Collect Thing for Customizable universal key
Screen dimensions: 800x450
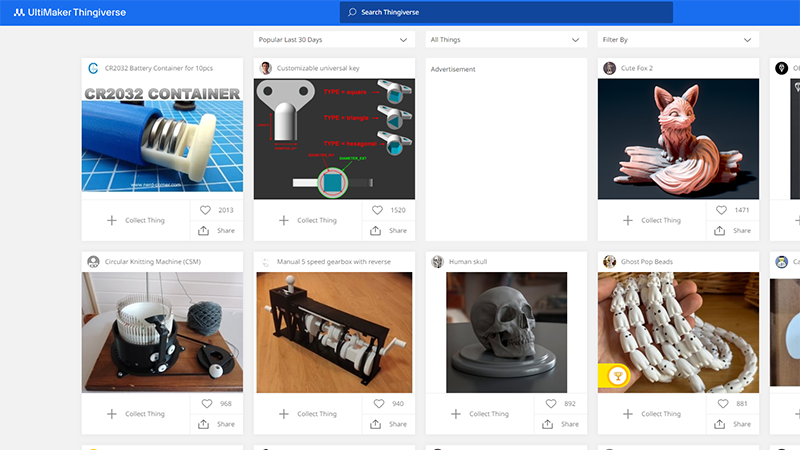308,220
